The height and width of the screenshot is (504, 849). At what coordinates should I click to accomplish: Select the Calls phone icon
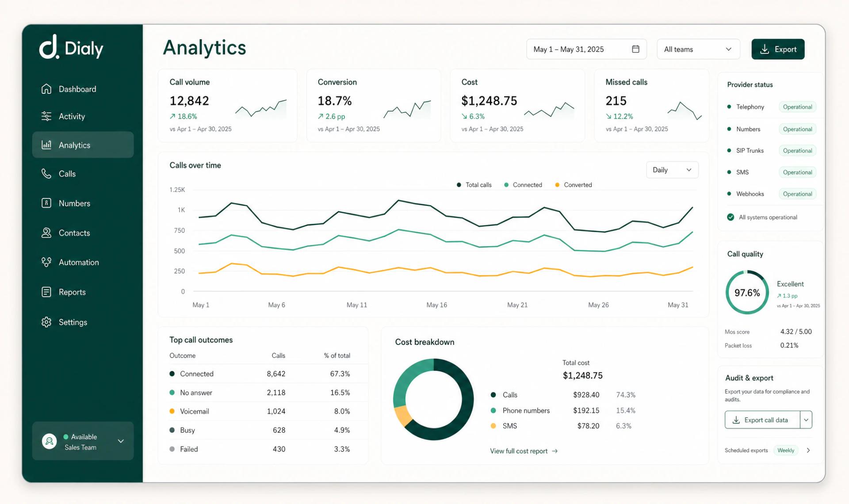click(47, 174)
